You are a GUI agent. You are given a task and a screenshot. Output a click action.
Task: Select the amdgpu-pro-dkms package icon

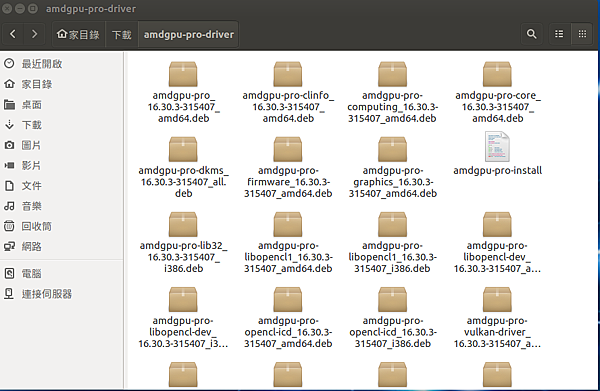[183, 149]
